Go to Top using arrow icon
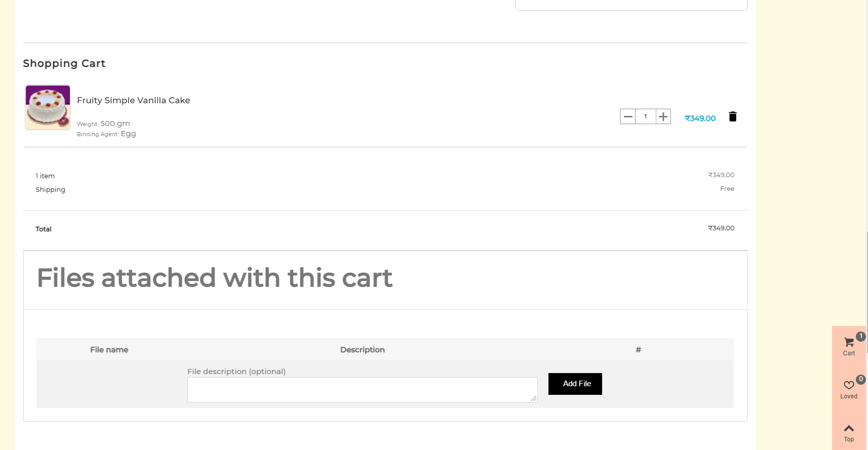 (849, 433)
